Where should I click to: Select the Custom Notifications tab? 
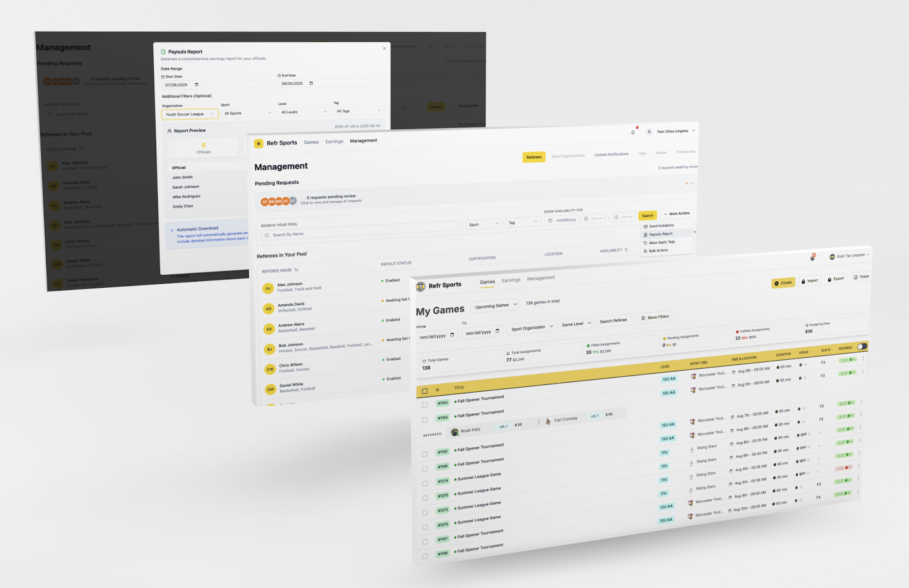(x=611, y=155)
